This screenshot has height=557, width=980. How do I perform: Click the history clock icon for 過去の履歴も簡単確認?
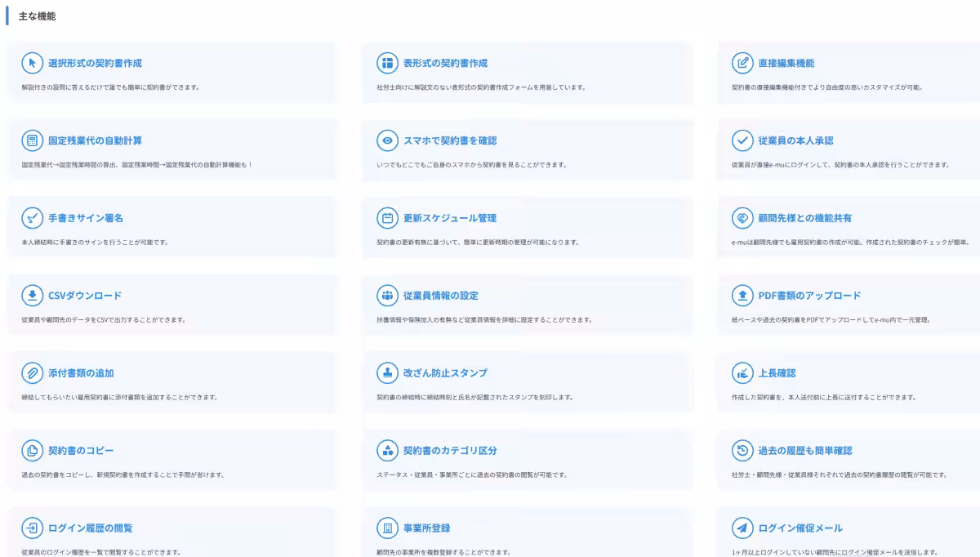click(742, 451)
